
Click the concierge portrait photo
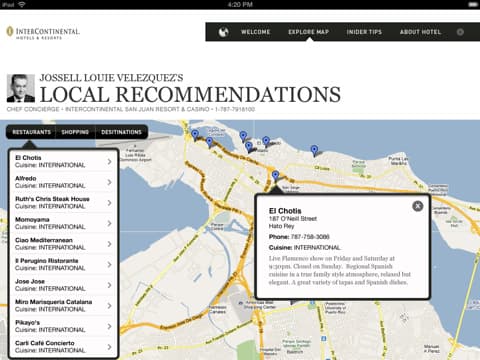click(x=21, y=88)
